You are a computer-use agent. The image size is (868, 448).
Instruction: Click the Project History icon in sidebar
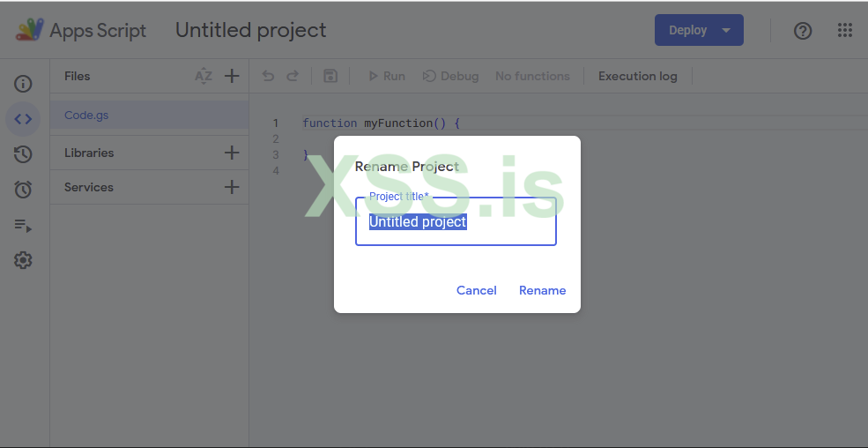pos(23,154)
